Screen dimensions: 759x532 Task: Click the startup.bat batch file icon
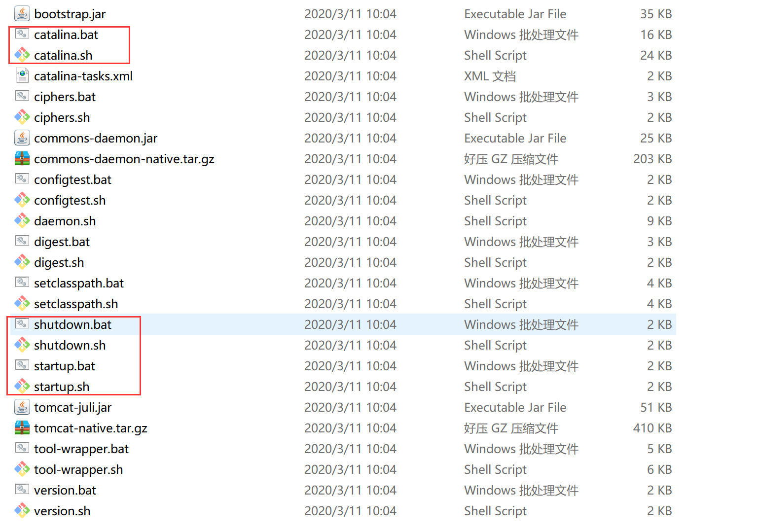(x=22, y=365)
